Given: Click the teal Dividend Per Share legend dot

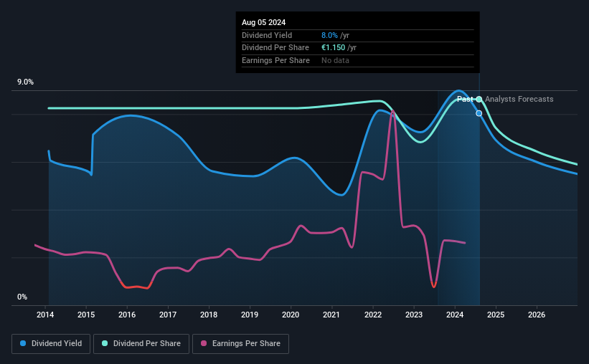Looking at the screenshot, I should coord(105,343).
